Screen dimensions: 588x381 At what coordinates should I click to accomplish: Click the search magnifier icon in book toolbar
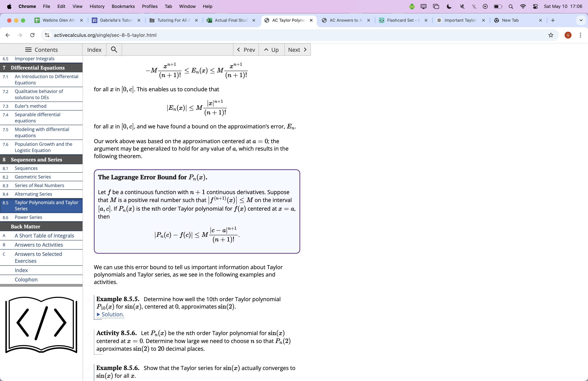[x=114, y=50]
